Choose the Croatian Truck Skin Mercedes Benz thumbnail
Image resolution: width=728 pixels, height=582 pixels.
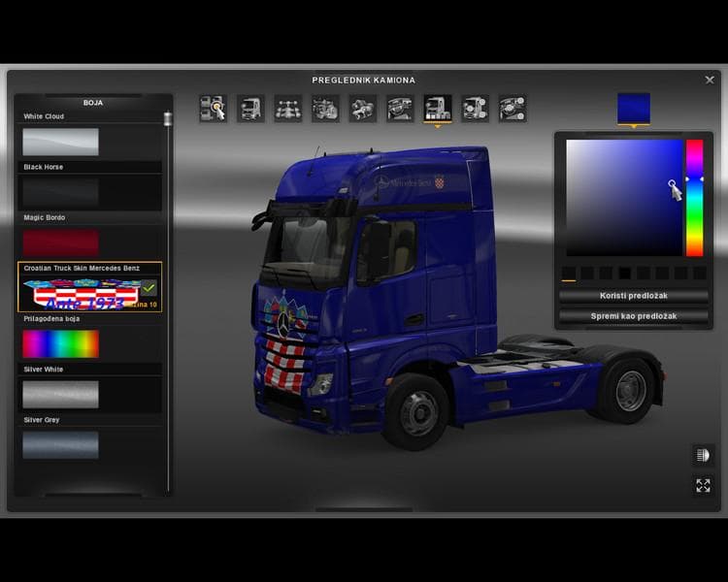[82, 293]
